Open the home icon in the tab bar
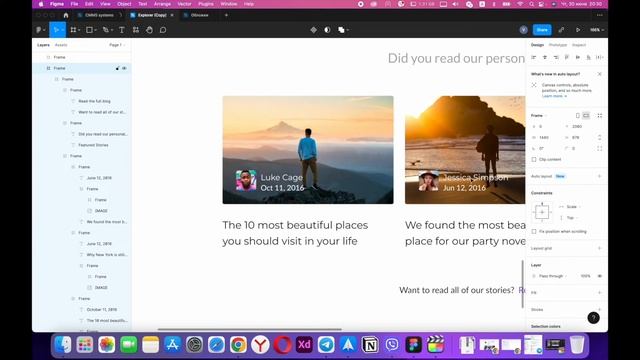640x360 pixels. point(66,15)
